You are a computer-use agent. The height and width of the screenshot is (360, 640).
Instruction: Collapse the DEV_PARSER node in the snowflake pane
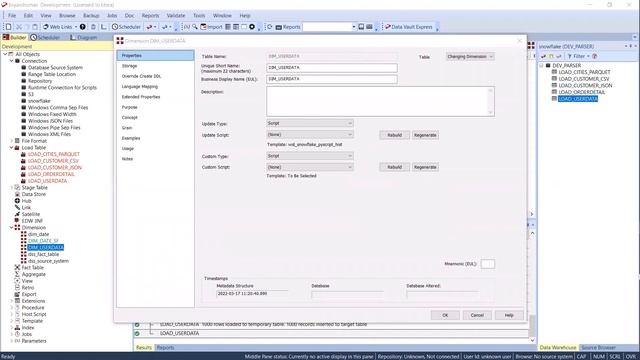[542, 65]
